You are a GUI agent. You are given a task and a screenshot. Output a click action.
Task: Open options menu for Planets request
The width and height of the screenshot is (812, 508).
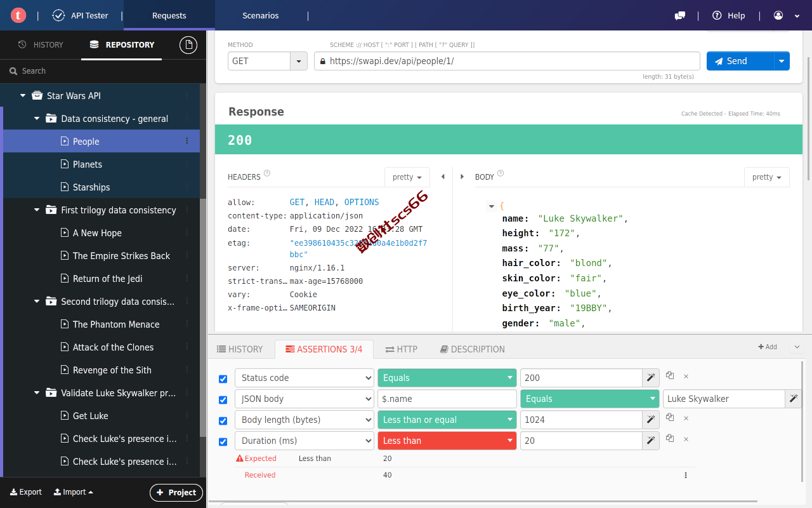pyautogui.click(x=187, y=164)
